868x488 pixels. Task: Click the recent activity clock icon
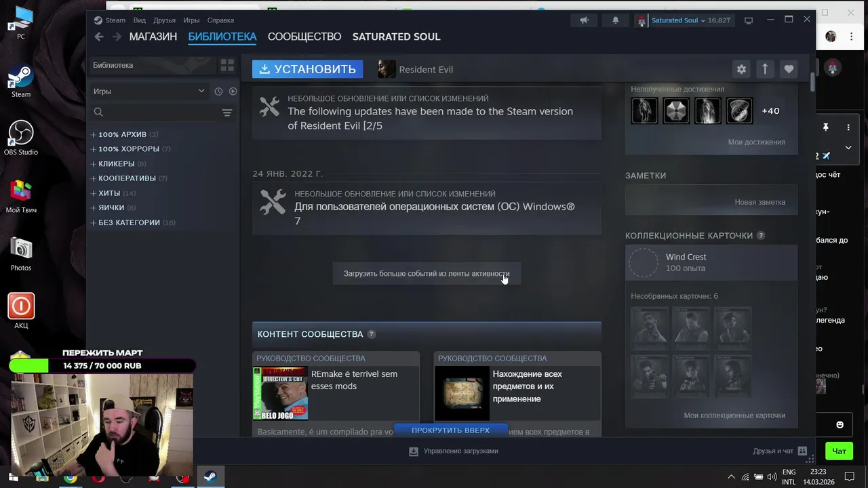[218, 91]
